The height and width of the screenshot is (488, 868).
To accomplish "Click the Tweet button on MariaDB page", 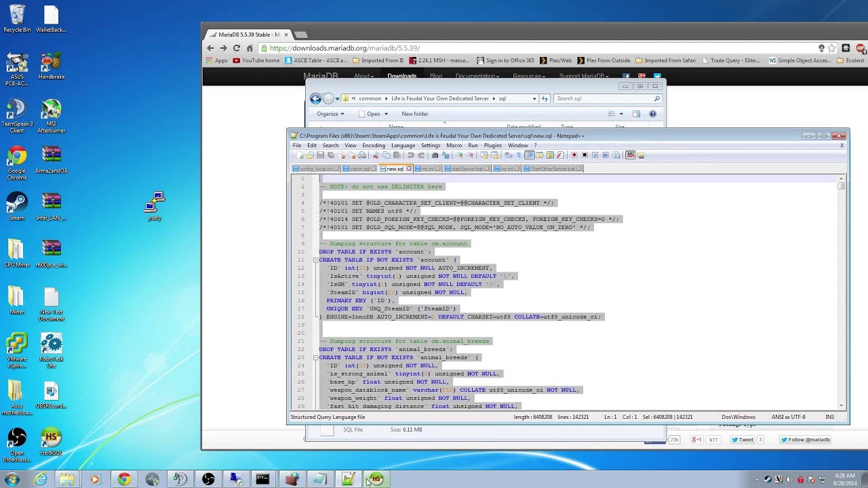I will (x=742, y=439).
